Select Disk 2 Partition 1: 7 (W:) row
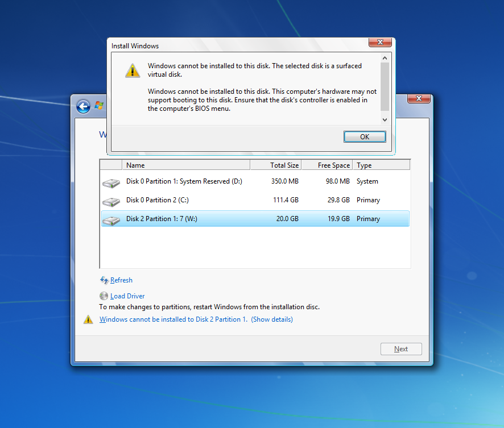Viewport: 504px width, 428px height. click(x=255, y=219)
